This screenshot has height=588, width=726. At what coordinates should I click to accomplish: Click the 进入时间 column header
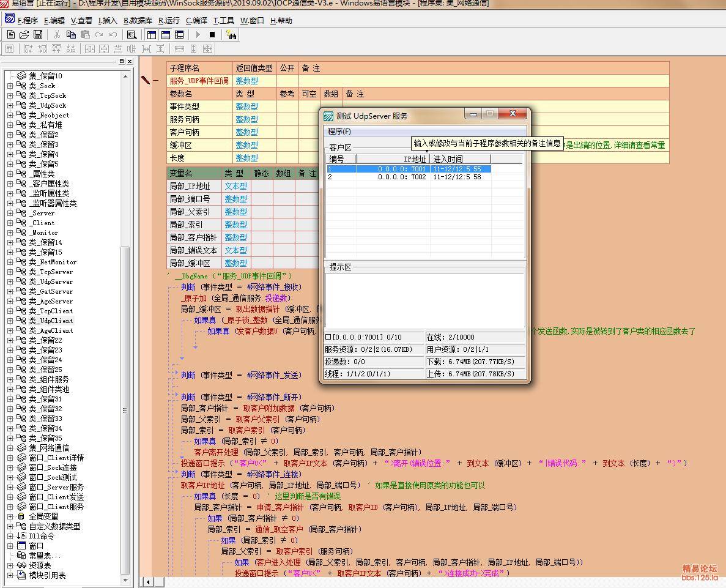pyautogui.click(x=460, y=159)
